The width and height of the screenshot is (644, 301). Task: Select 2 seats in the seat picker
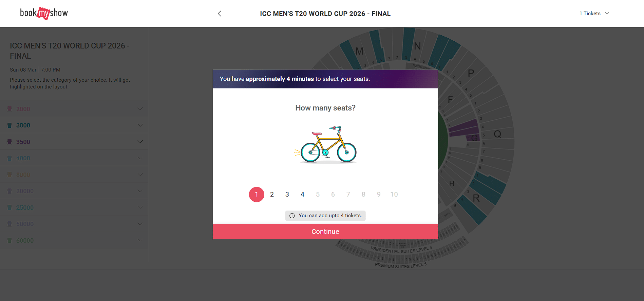tap(272, 194)
